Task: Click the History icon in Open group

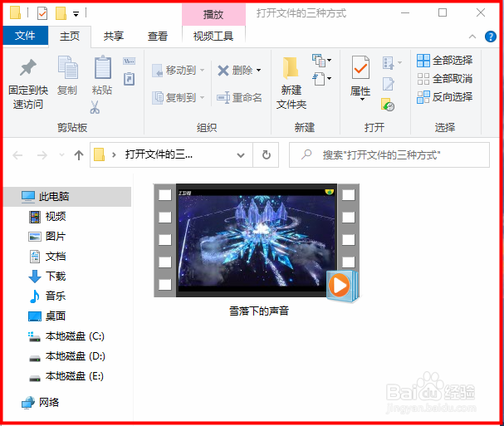Action: coord(388,105)
